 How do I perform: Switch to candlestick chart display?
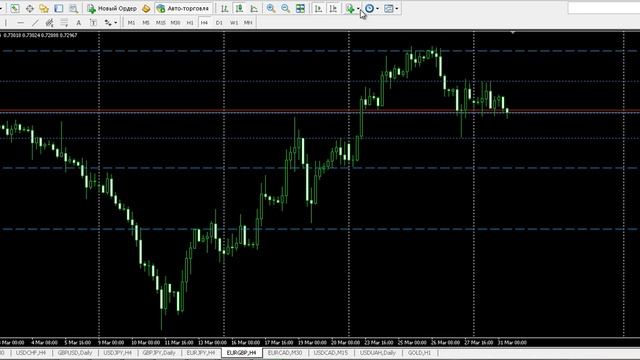pos(239,8)
